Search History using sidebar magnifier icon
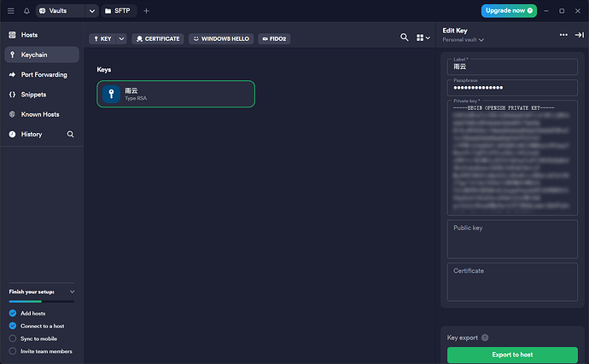589x364 pixels. point(70,134)
